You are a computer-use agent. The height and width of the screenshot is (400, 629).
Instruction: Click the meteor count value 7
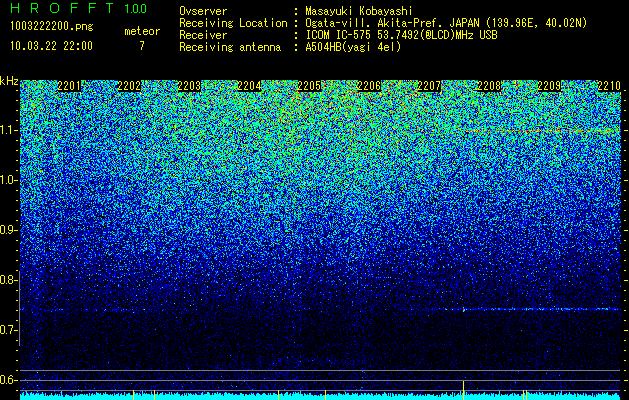pyautogui.click(x=142, y=46)
